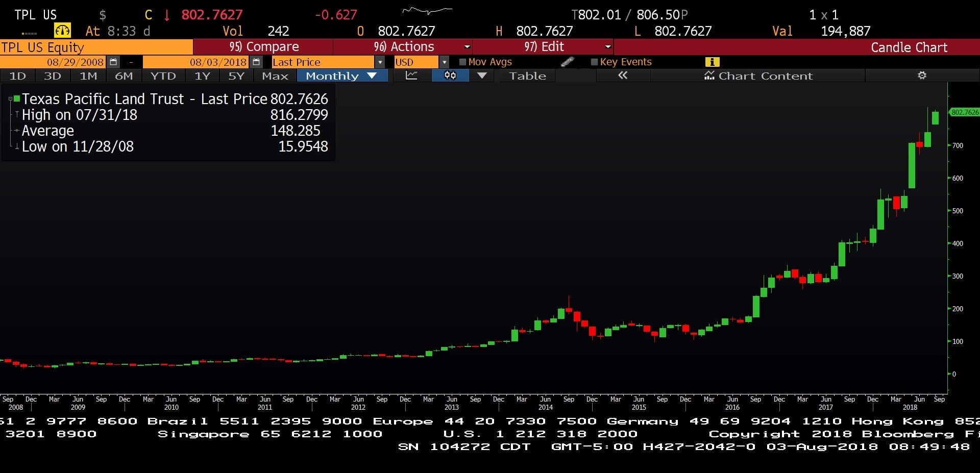Click the yellow info icon
This screenshot has height=473, width=980.
pos(712,62)
